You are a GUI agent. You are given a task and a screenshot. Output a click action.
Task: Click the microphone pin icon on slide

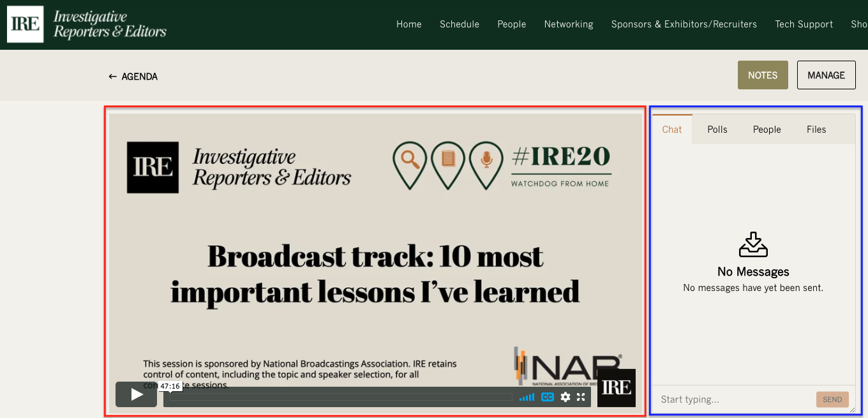pyautogui.click(x=486, y=165)
